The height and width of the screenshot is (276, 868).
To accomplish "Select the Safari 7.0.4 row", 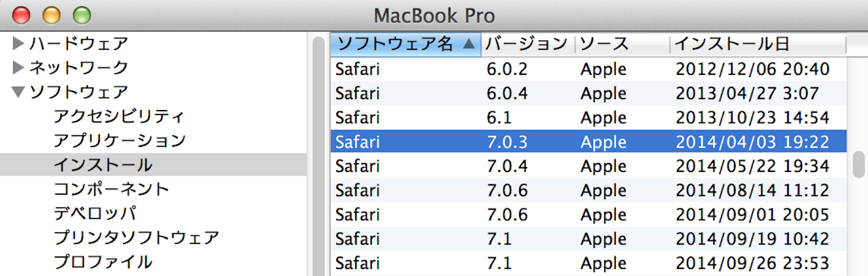I will pyautogui.click(x=588, y=166).
